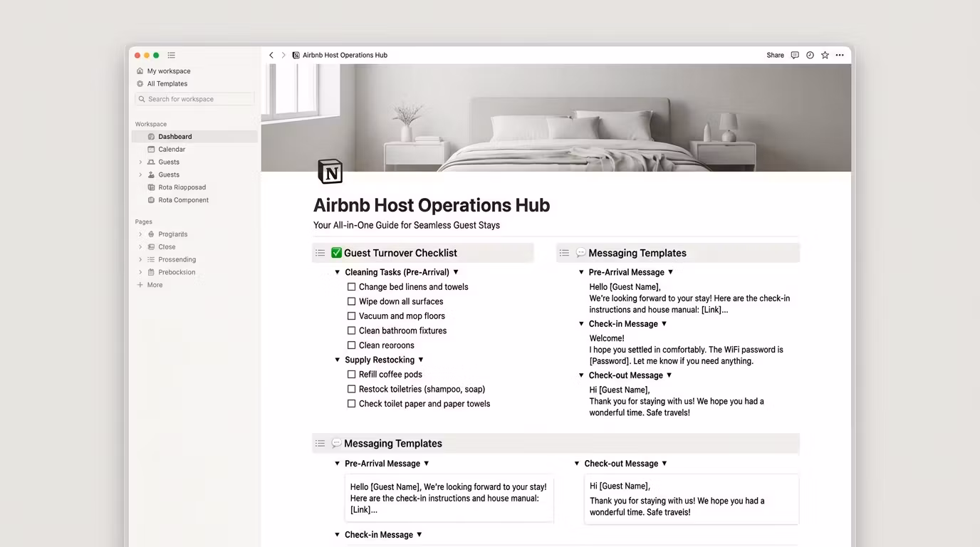The width and height of the screenshot is (980, 547).
Task: Go back with the left arrow in the top bar
Action: click(271, 55)
